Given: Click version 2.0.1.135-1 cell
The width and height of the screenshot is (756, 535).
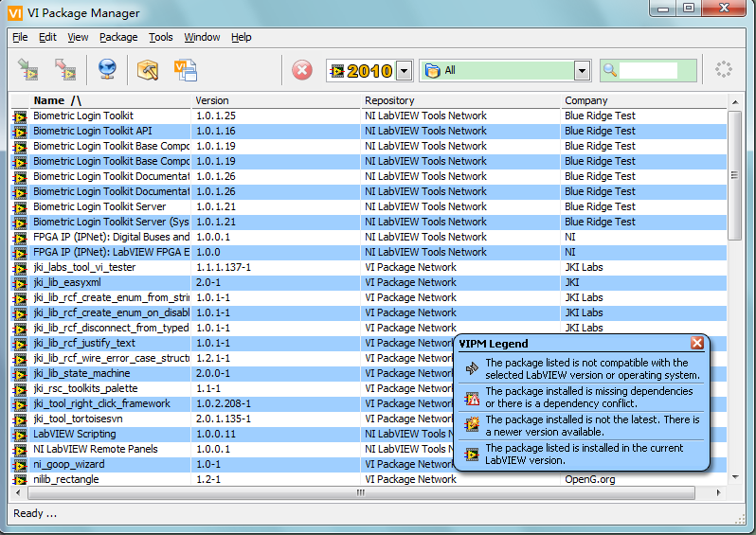Looking at the screenshot, I should click(224, 419).
